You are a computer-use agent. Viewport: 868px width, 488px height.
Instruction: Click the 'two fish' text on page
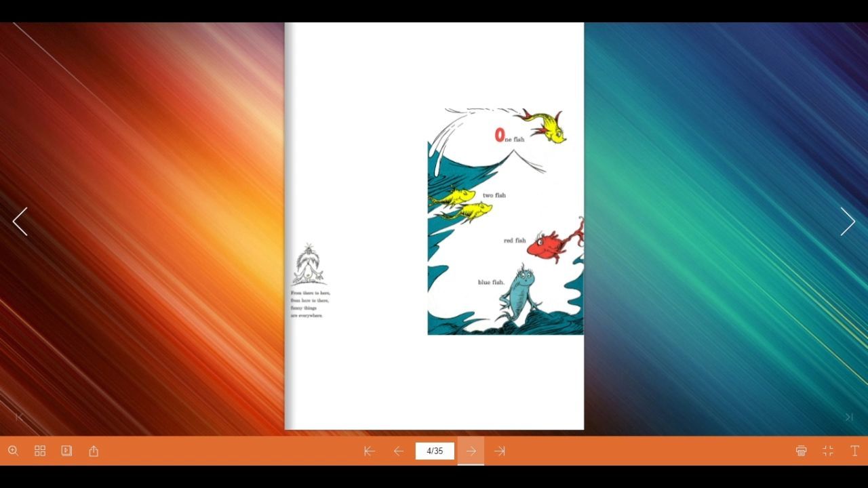click(x=494, y=195)
